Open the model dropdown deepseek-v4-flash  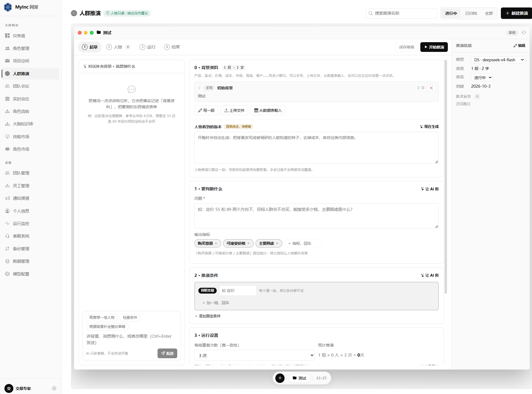[x=498, y=60]
